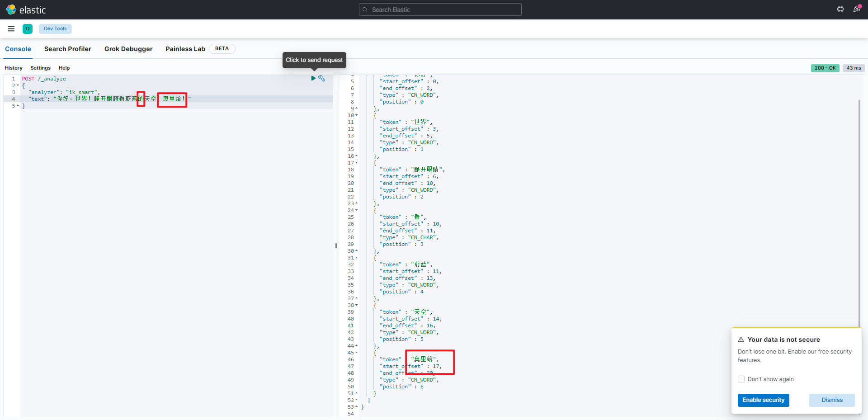Click the warning icon in security popup
The width and height of the screenshot is (868, 420).
pos(741,340)
